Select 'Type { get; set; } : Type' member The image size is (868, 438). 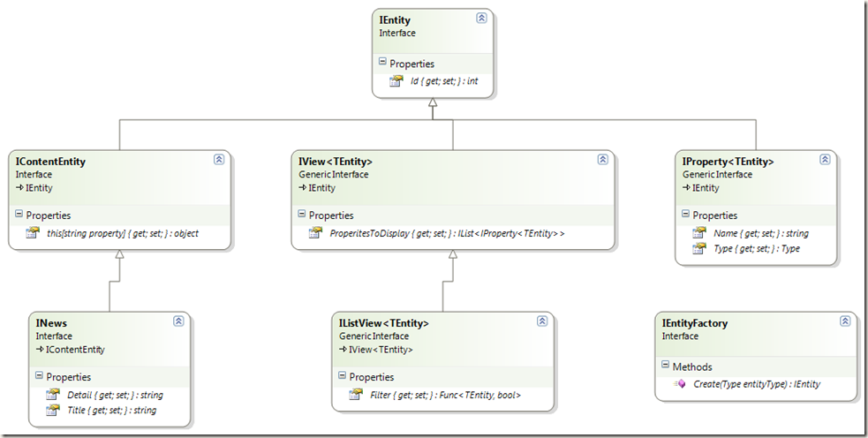click(757, 249)
